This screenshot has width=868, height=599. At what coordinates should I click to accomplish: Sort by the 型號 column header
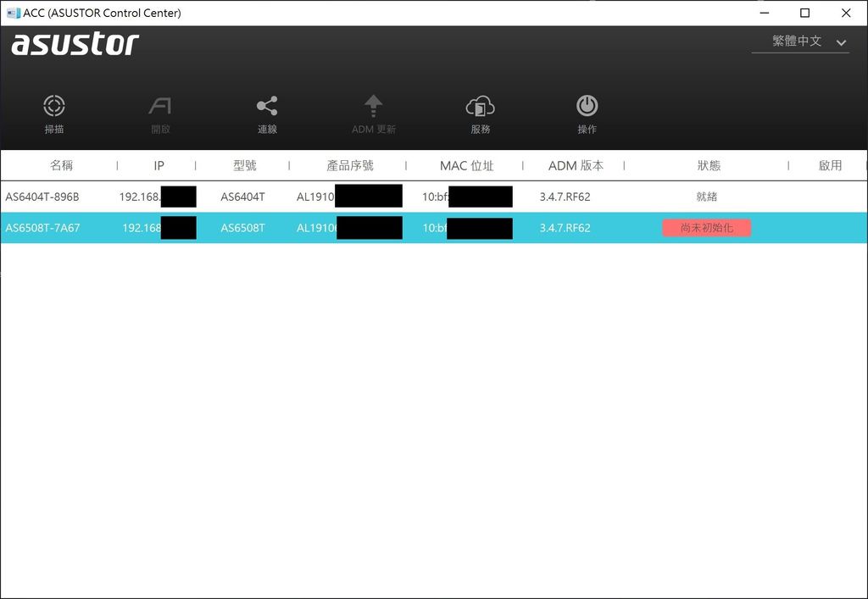click(245, 165)
